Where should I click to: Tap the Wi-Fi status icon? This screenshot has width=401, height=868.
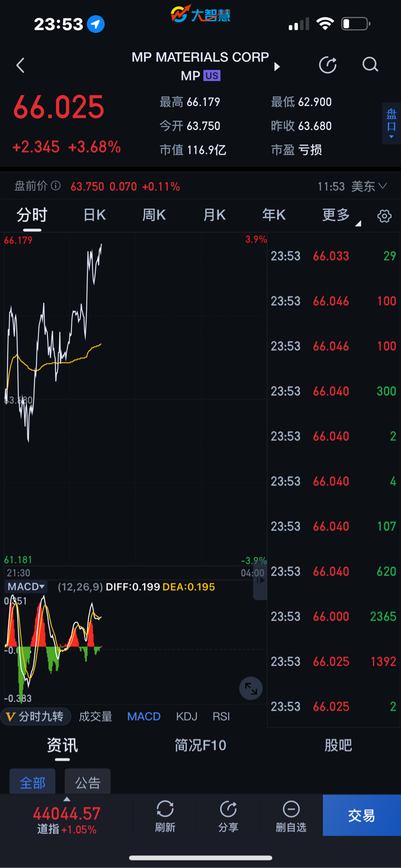coord(325,24)
